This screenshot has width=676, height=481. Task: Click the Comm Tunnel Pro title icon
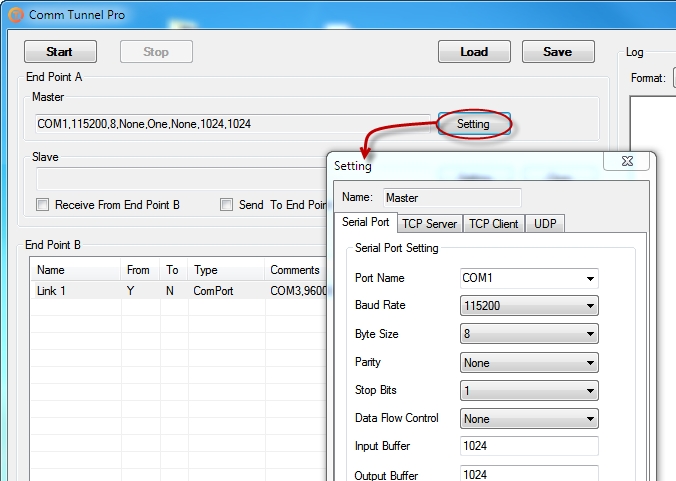16,15
